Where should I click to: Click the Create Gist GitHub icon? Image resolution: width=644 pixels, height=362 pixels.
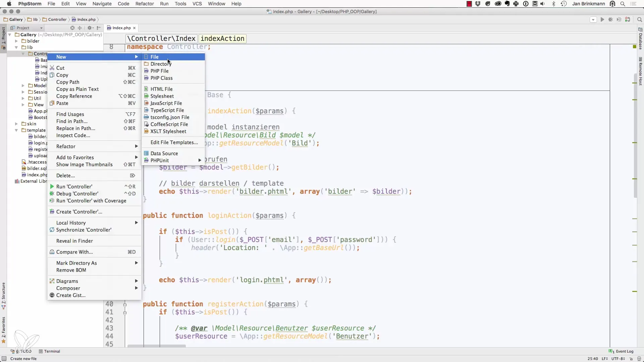52,295
